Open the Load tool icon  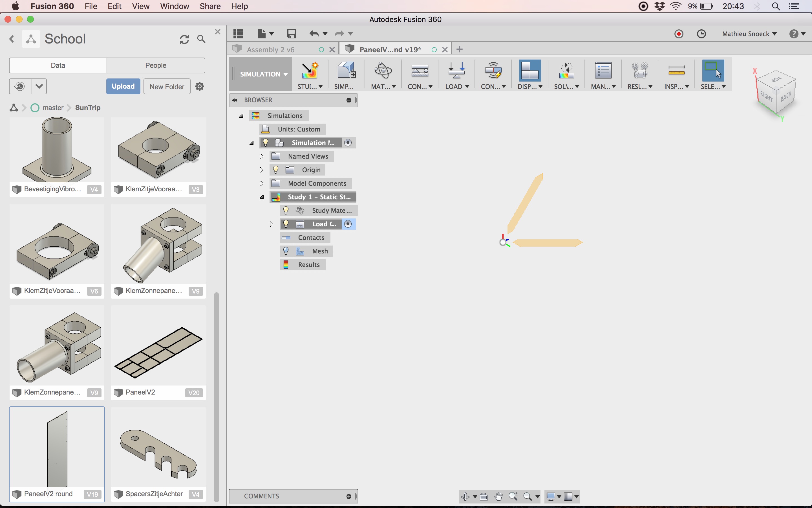456,71
